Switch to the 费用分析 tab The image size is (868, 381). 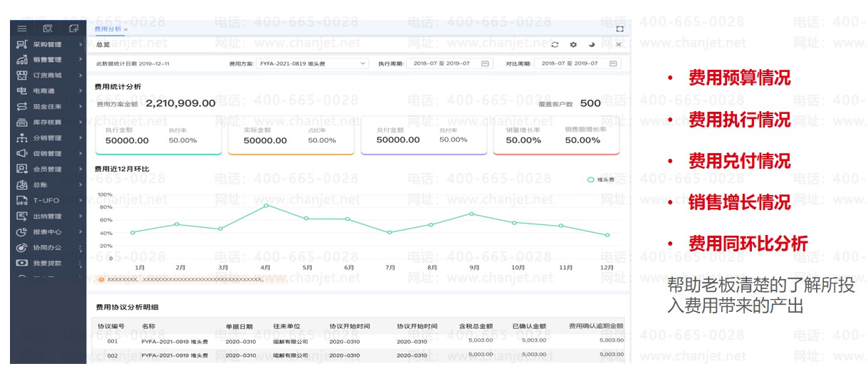pyautogui.click(x=108, y=29)
